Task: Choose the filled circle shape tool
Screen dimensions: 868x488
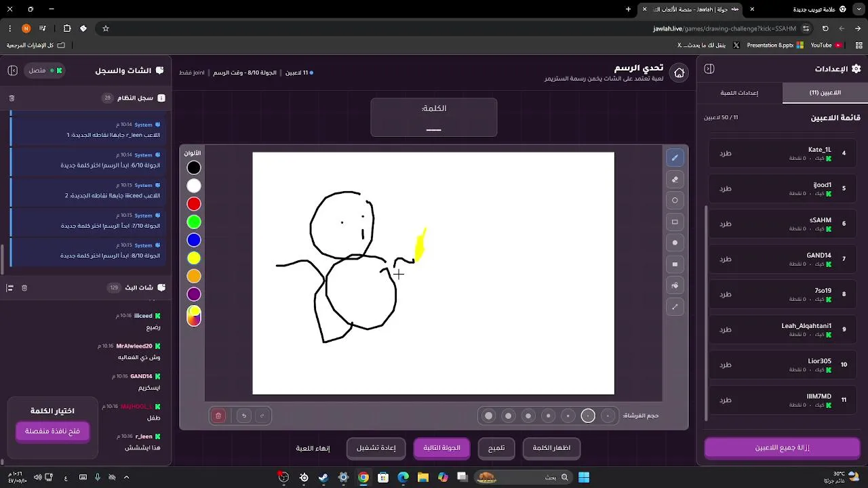Action: [x=675, y=243]
